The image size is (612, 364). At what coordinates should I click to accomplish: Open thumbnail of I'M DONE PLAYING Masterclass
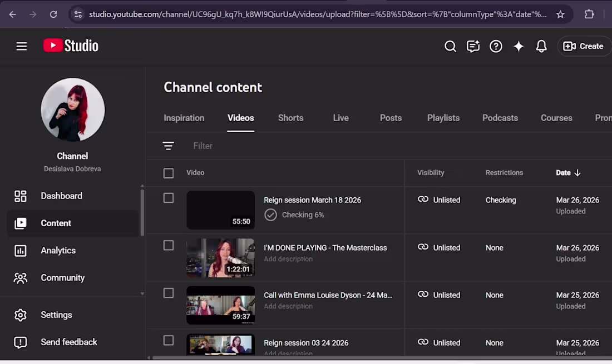[x=220, y=258]
